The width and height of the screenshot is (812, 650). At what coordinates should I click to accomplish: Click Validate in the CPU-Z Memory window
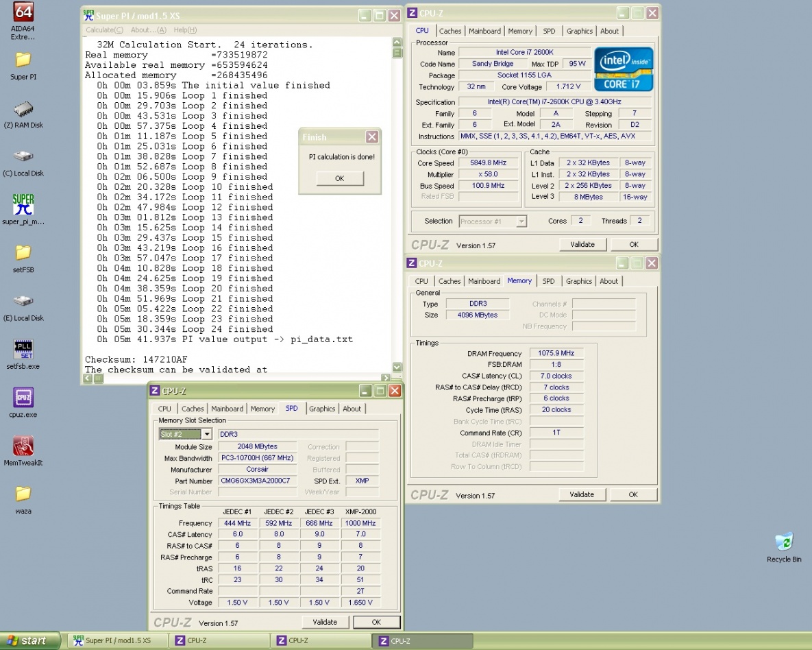click(x=582, y=494)
